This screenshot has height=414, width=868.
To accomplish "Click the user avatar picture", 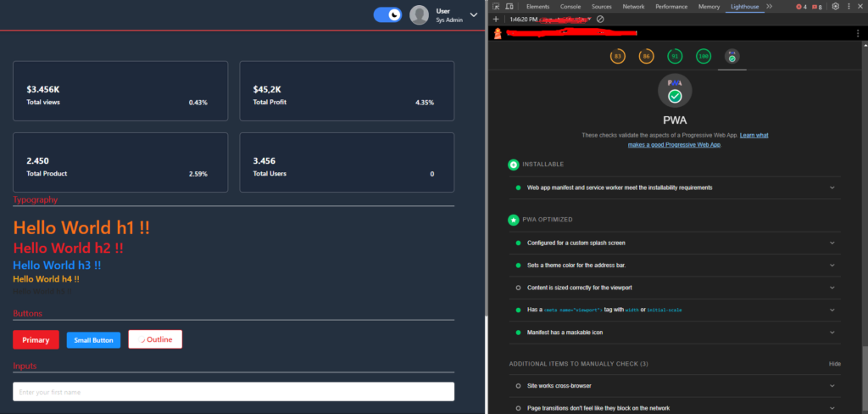I will tap(419, 15).
